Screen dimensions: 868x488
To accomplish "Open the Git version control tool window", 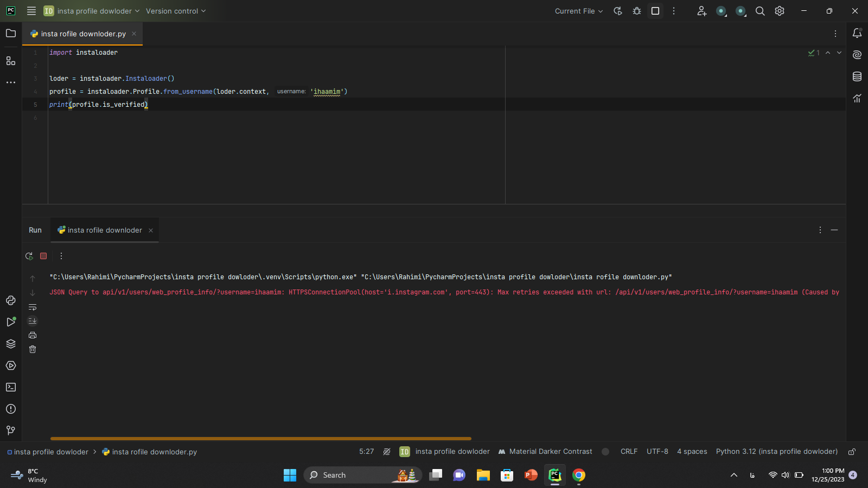I will 11,431.
